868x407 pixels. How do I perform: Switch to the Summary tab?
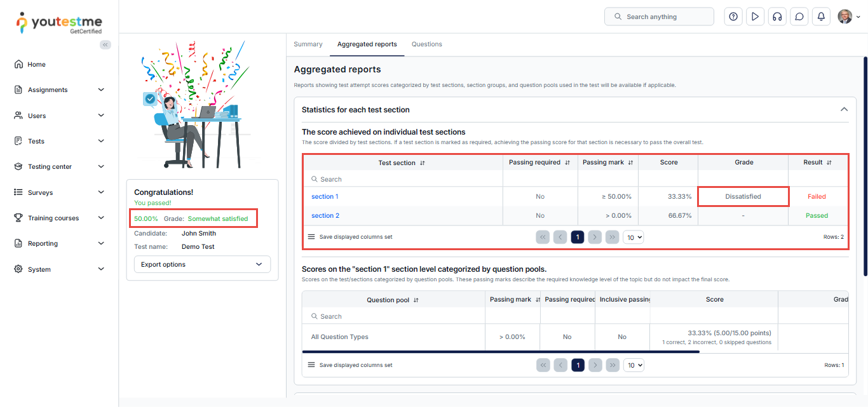point(308,44)
